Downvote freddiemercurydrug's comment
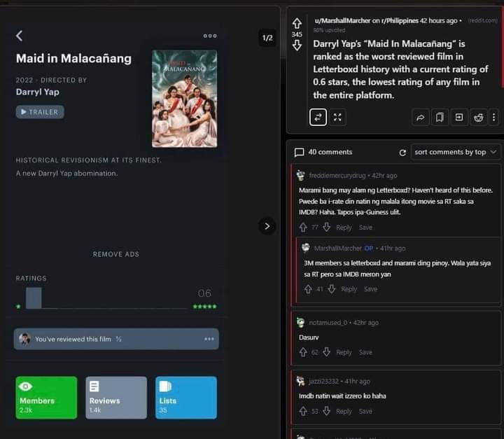The image size is (504, 439). [x=327, y=228]
